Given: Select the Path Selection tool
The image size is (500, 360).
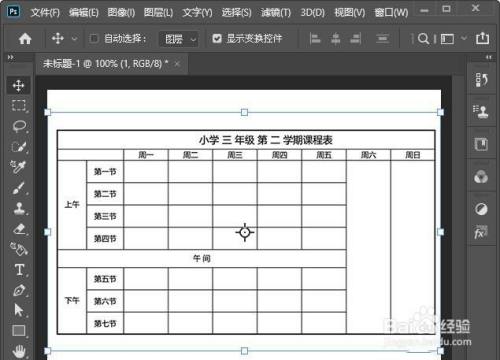Looking at the screenshot, I should (19, 310).
